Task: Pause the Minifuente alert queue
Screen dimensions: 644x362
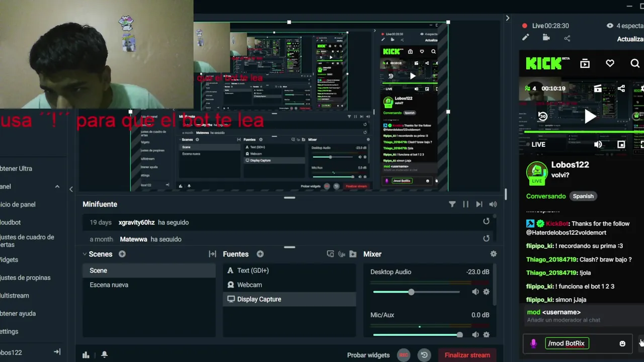Action: (x=465, y=204)
